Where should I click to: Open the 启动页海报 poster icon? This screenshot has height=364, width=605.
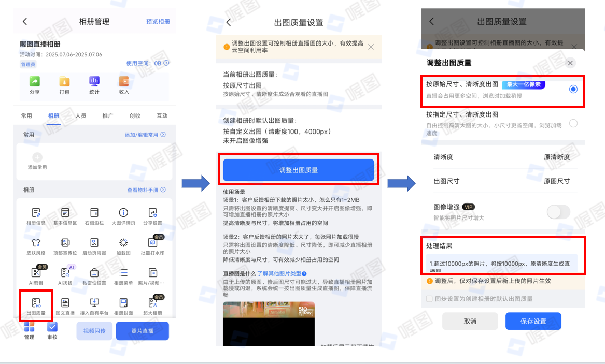(94, 243)
